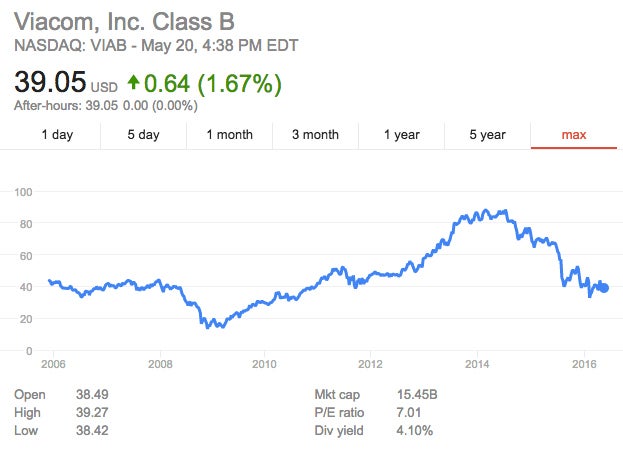
Task: Switch to the 5 day tab
Action: [143, 134]
